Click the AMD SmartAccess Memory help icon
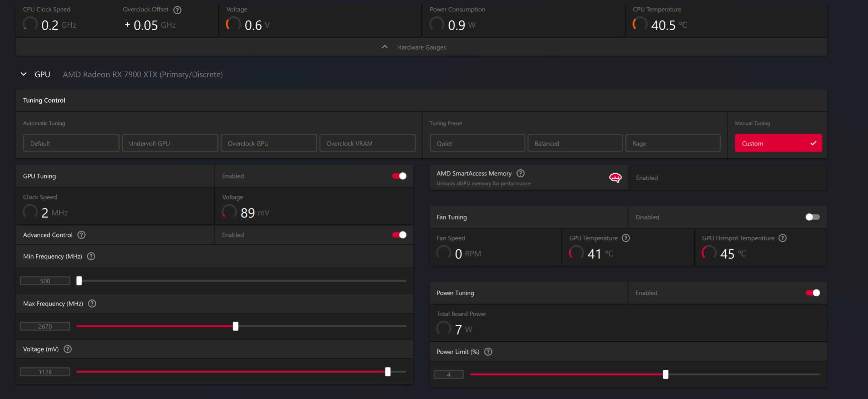This screenshot has height=399, width=868. pos(520,173)
